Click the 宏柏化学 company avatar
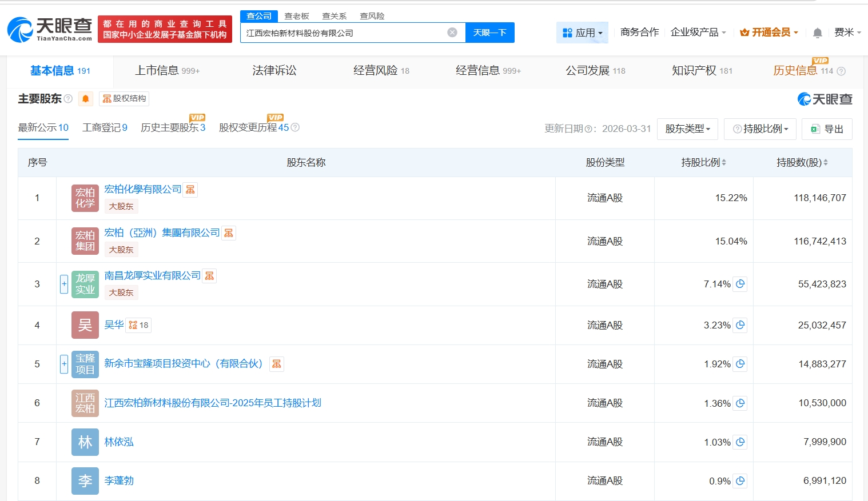The width and height of the screenshot is (868, 501). click(x=85, y=198)
